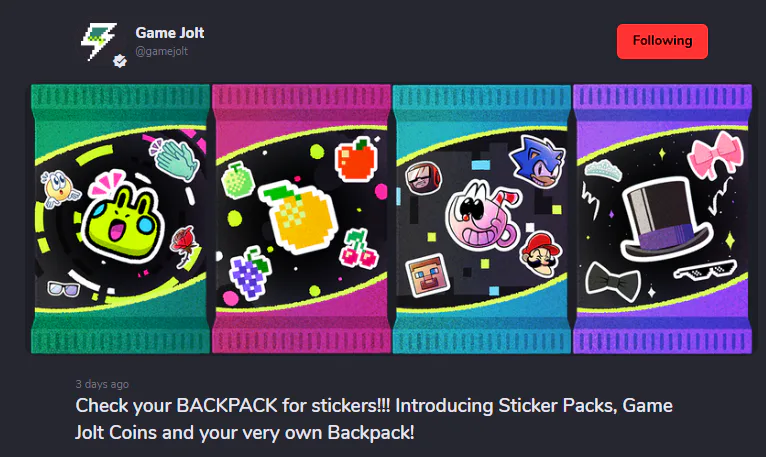
Task: Open the Game Jolt profile name link
Action: click(170, 33)
